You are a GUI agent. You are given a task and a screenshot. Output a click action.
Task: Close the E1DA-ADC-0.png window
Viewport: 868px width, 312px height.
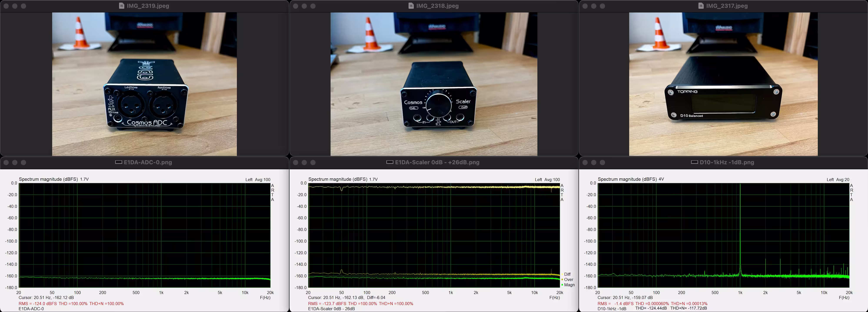6,162
